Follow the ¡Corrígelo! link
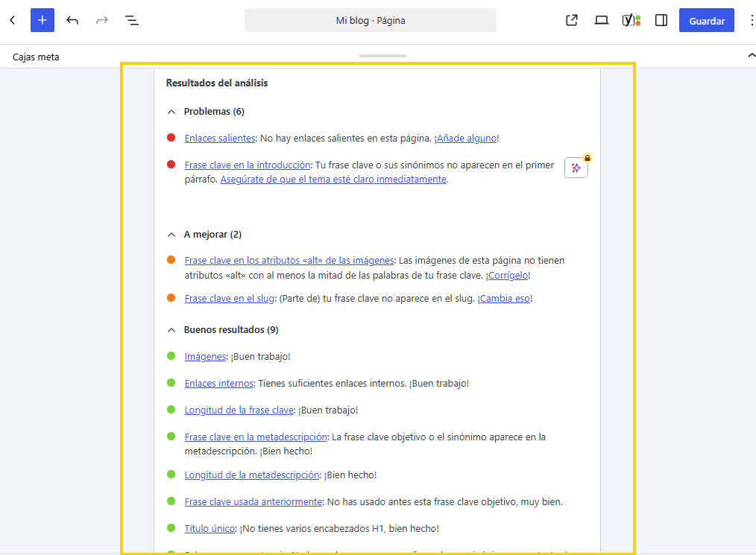This screenshot has width=756, height=555. (x=508, y=276)
